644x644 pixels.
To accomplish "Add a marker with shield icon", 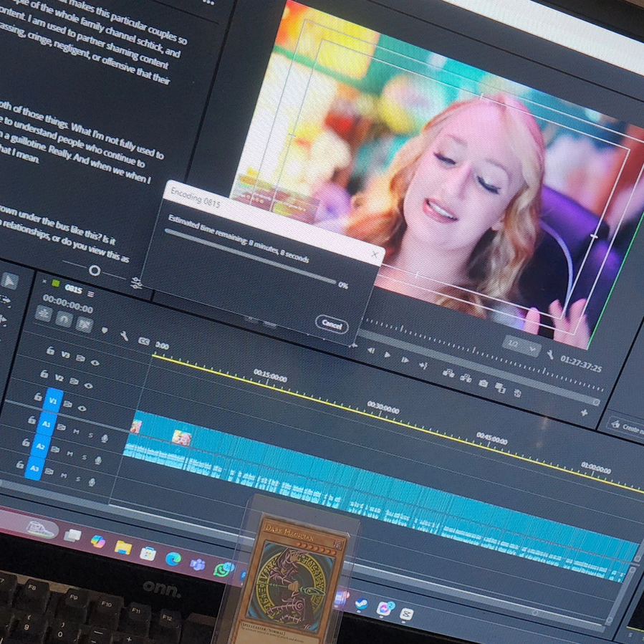I will pos(105,330).
